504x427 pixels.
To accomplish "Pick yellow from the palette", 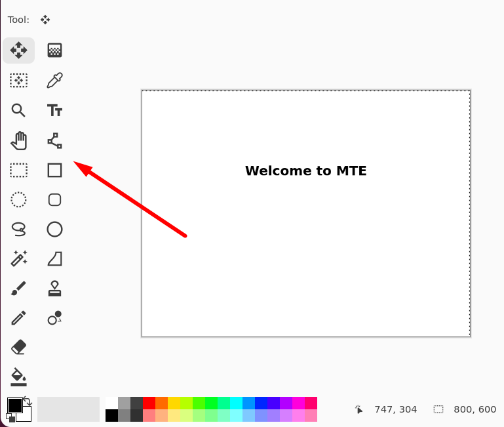I will point(174,403).
